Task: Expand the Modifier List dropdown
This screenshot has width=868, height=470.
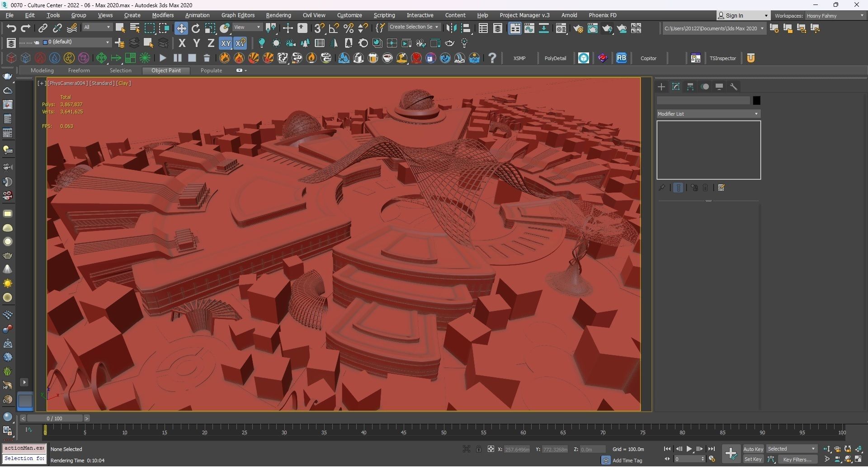Action: (x=708, y=114)
